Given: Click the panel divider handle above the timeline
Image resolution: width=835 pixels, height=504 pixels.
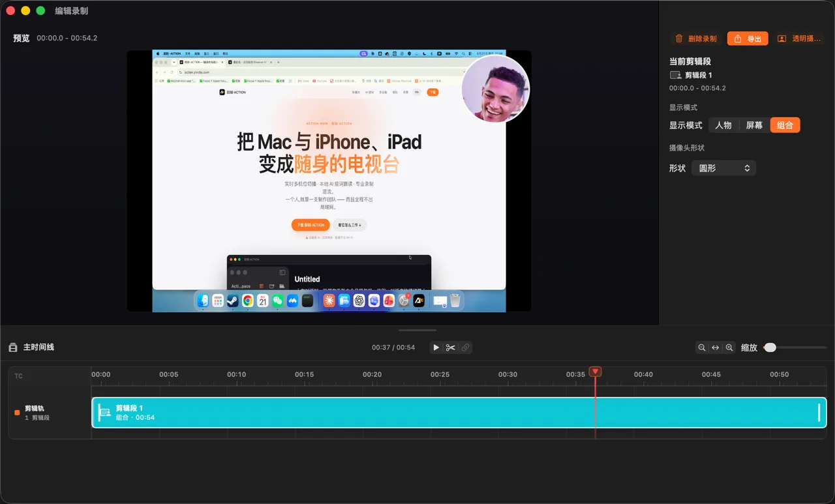Looking at the screenshot, I should tap(417, 330).
